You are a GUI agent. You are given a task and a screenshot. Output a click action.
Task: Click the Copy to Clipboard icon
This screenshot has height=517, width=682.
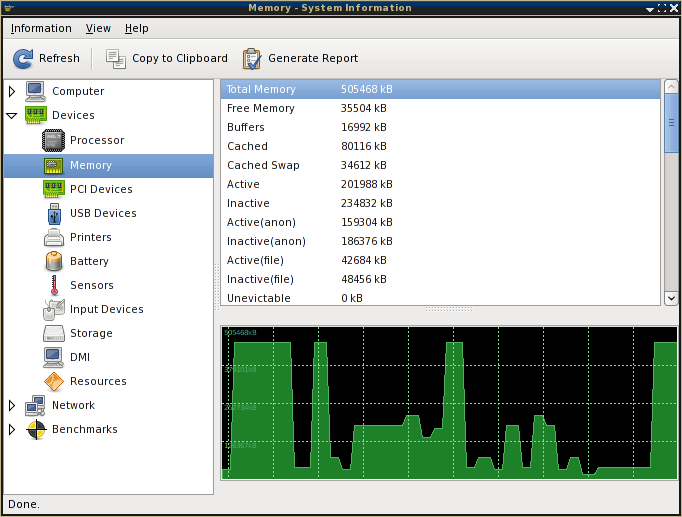click(x=116, y=59)
